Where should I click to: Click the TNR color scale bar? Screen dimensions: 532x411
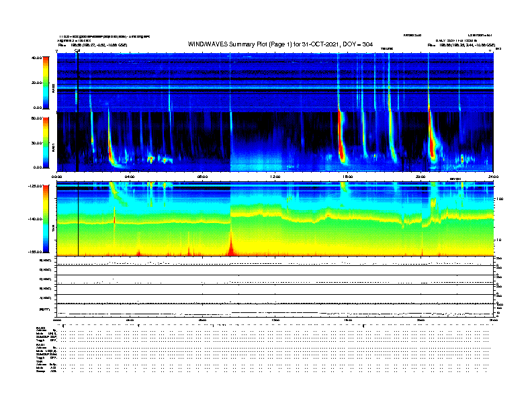[46, 218]
